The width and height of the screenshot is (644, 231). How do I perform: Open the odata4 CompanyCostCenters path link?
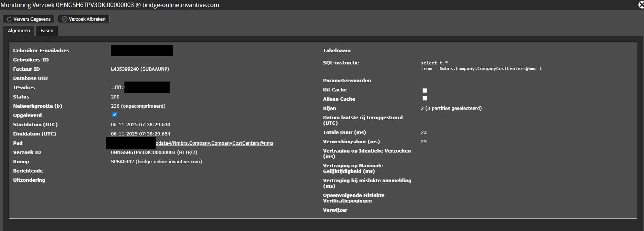coord(214,143)
